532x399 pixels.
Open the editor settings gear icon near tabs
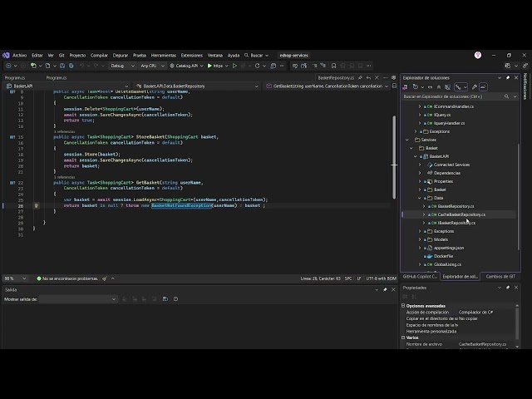point(393,77)
